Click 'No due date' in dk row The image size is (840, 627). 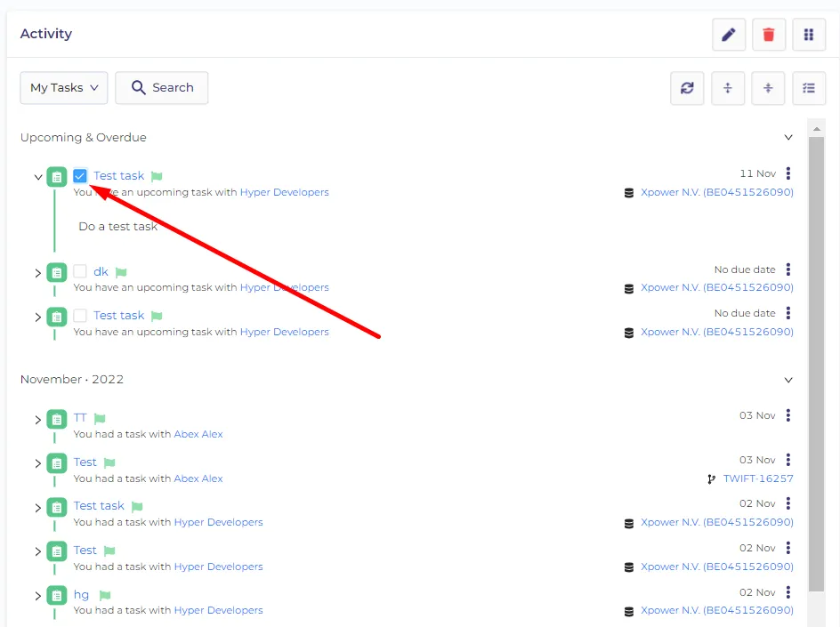point(745,269)
